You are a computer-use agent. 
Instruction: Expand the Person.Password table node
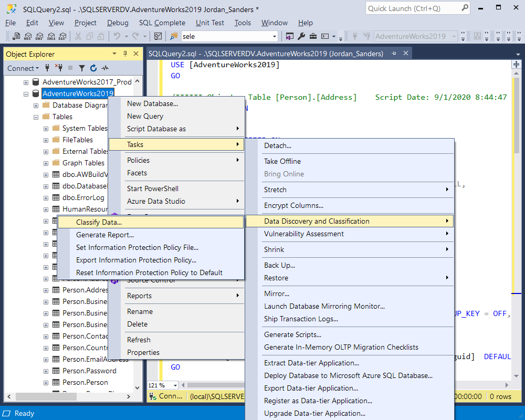click(46, 371)
